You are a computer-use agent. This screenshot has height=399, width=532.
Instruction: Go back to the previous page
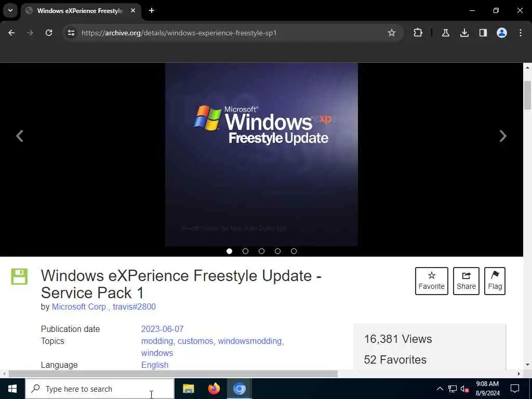coord(11,33)
